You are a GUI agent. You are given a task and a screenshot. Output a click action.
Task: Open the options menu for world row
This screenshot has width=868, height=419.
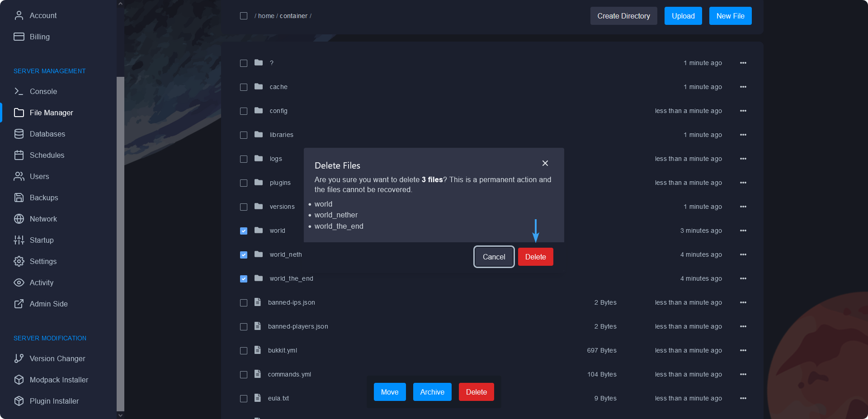[x=743, y=231]
